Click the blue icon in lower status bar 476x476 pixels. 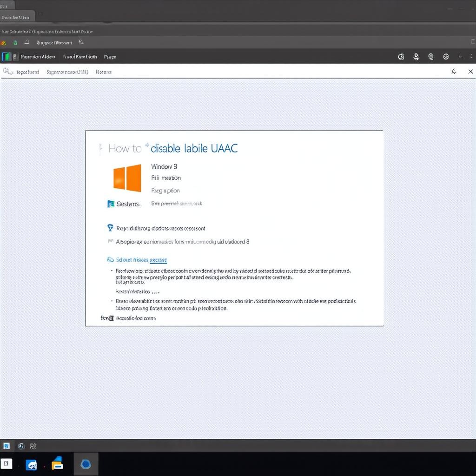pyautogui.click(x=7, y=446)
